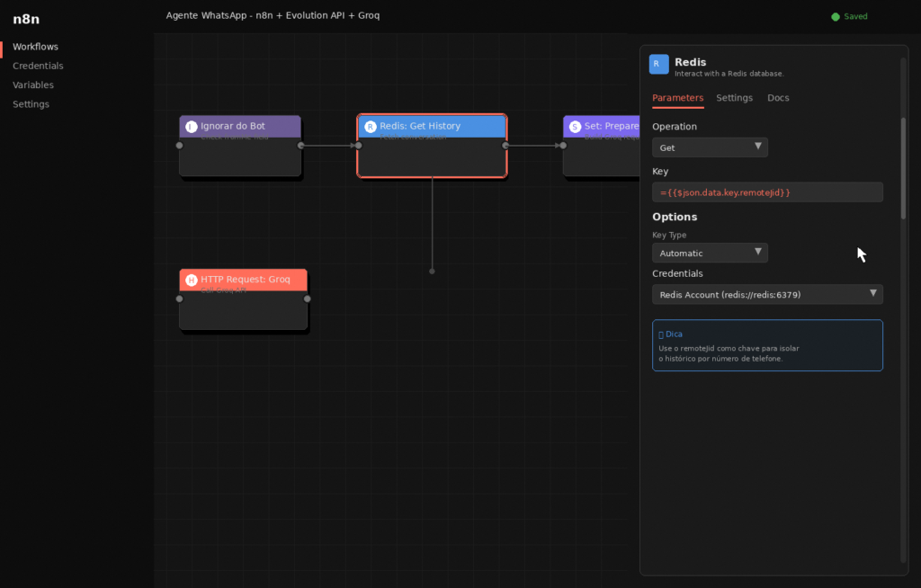Open the Operation dropdown showing Get
The image size is (921, 588).
[710, 147]
